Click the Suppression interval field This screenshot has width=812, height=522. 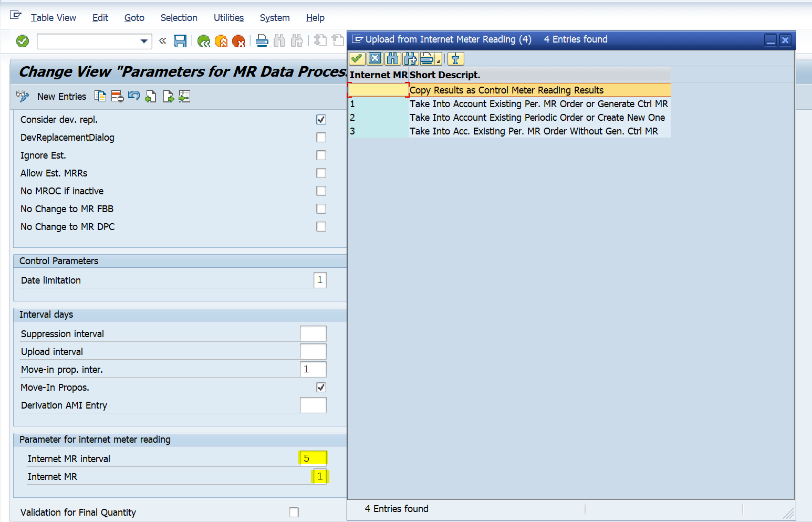(x=313, y=334)
